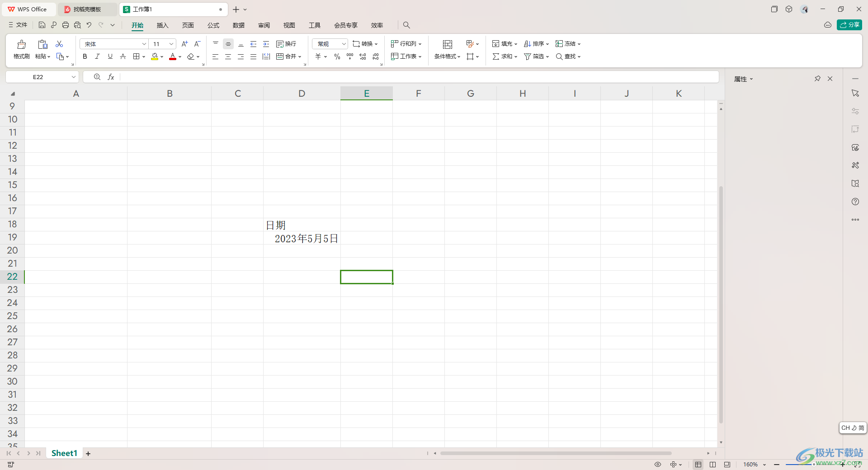Open the 插入 Insert tab
Viewport: 868px width, 470px height.
[x=162, y=25]
